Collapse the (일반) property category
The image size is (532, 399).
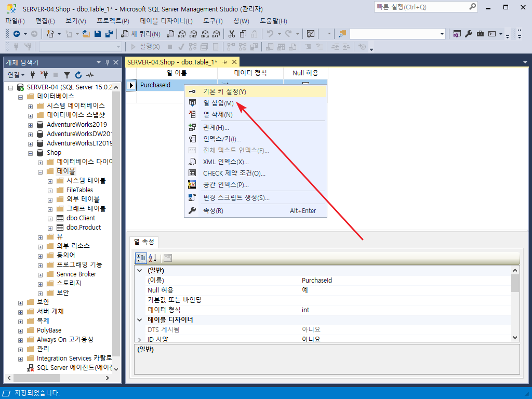point(139,271)
